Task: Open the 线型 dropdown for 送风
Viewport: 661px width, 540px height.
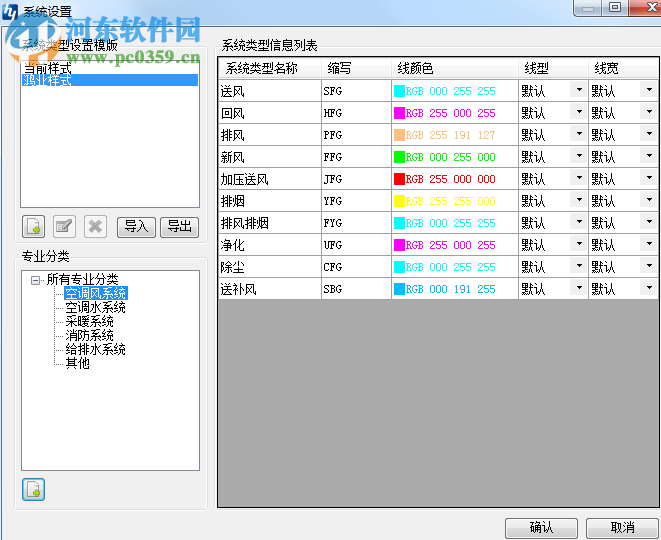Action: [x=579, y=89]
